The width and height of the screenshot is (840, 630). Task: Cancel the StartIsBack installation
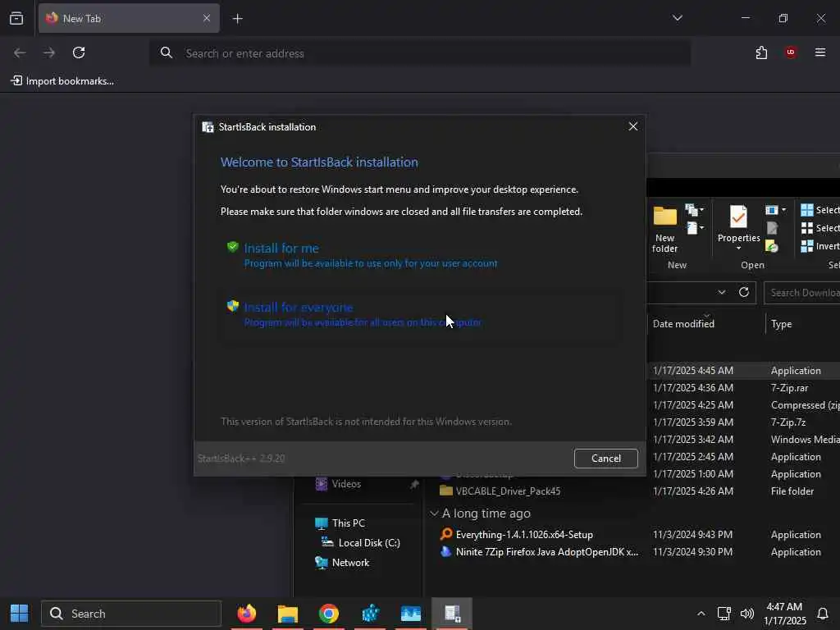(x=606, y=458)
